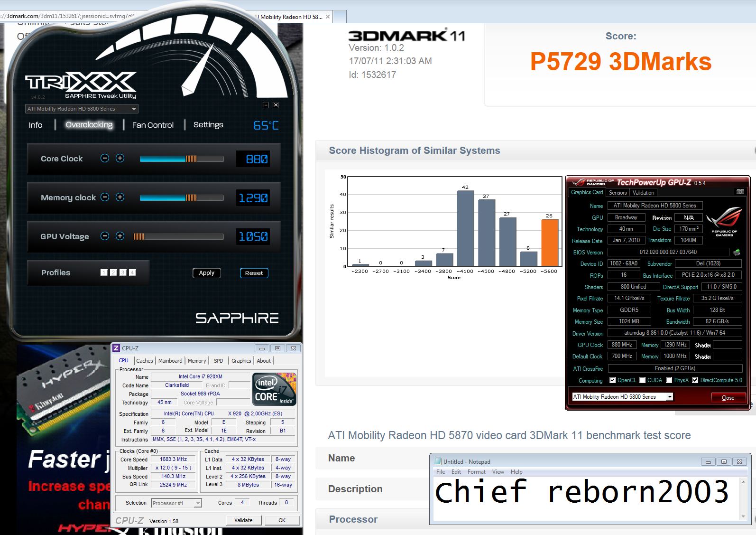Screen dimensions: 756x535
Task: Click the OK button in CPU-Z
Action: (282, 520)
